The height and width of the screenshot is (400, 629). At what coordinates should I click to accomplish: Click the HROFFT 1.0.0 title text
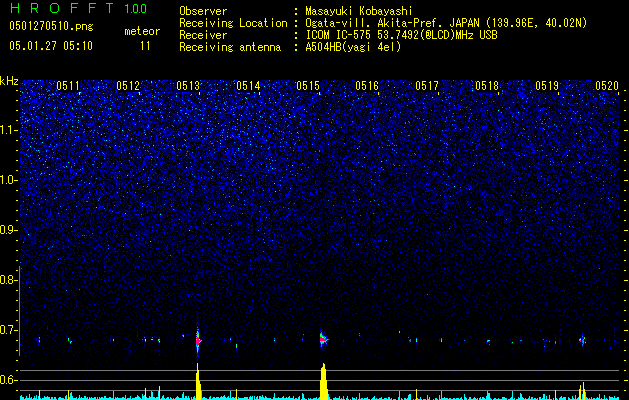78,8
